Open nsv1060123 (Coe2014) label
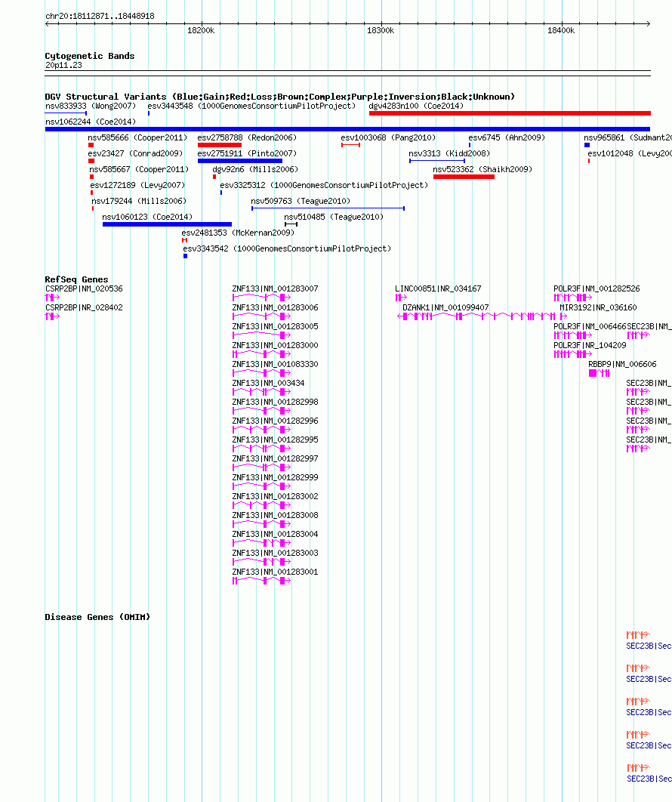 coord(147,217)
